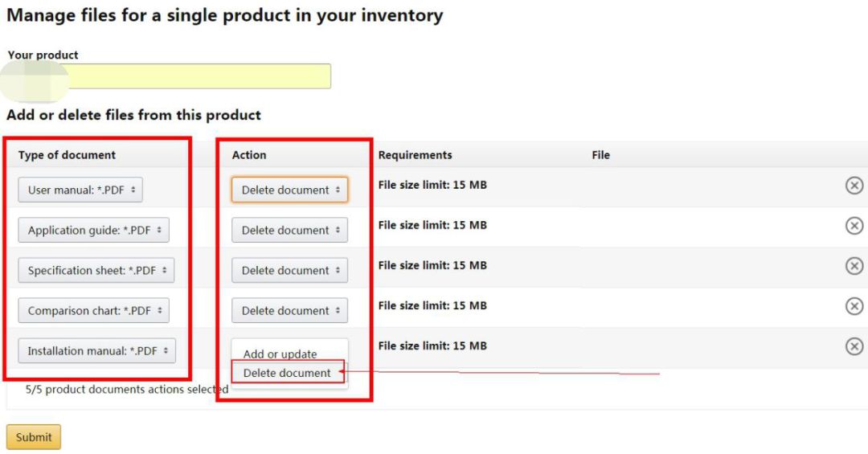Open the action dropdown for Application guide
Screen dimensions: 868x454
pos(289,231)
